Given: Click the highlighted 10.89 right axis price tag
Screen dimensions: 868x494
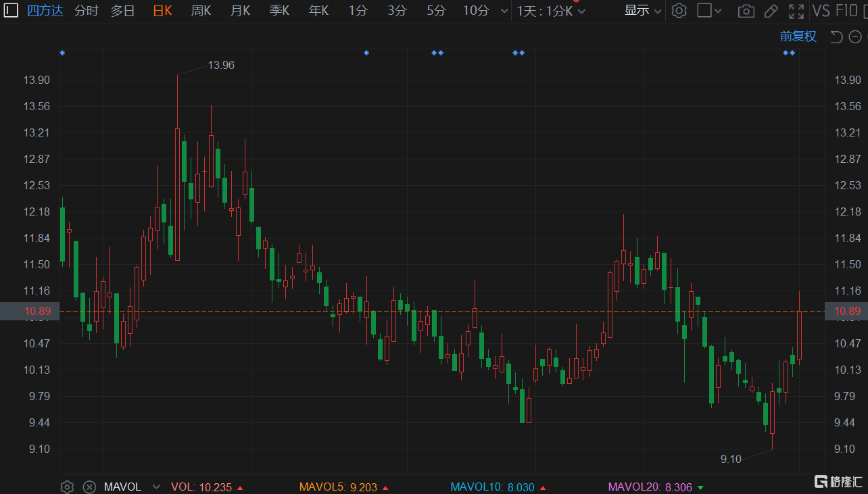Looking at the screenshot, I should click(848, 311).
